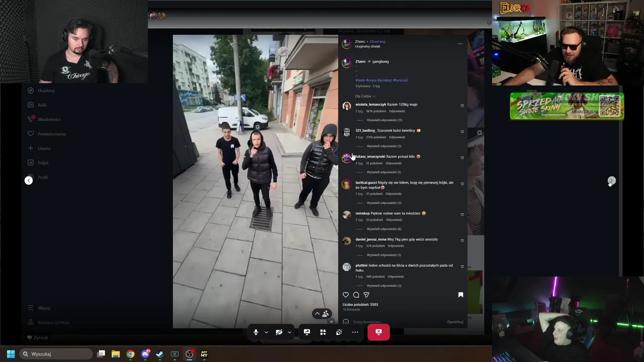Open the activities shapes icon
This screenshot has width=644, height=362.
click(x=323, y=332)
